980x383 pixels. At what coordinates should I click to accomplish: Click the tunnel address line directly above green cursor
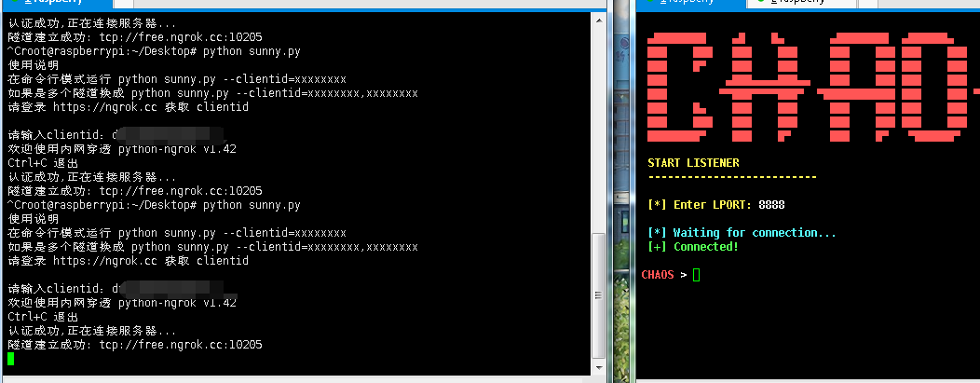[135, 345]
